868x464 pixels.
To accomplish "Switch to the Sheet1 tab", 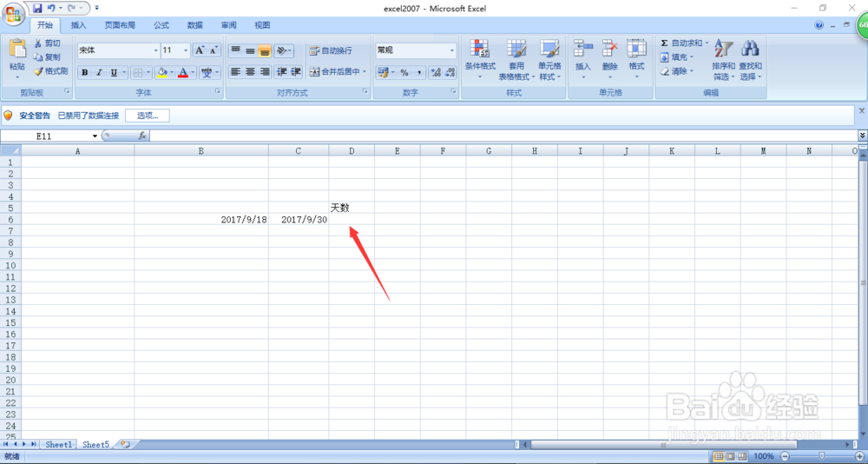I will click(59, 445).
